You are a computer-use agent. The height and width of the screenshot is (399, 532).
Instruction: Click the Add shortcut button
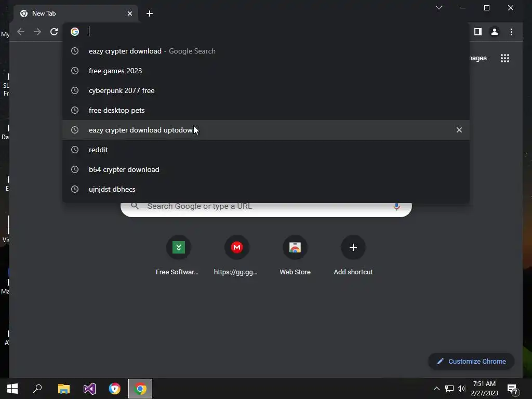(353, 255)
